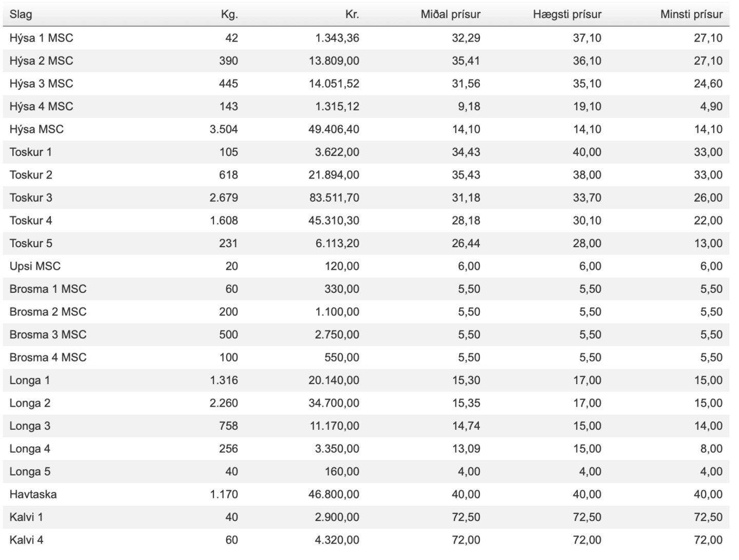
Task: Select the Brosma 2 MSC row
Action: coord(366,312)
